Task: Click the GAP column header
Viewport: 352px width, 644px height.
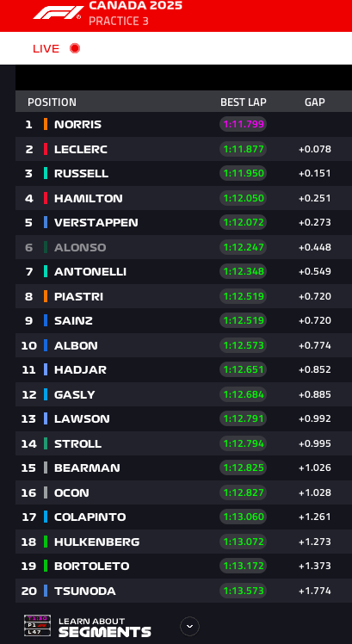Action: (x=315, y=102)
